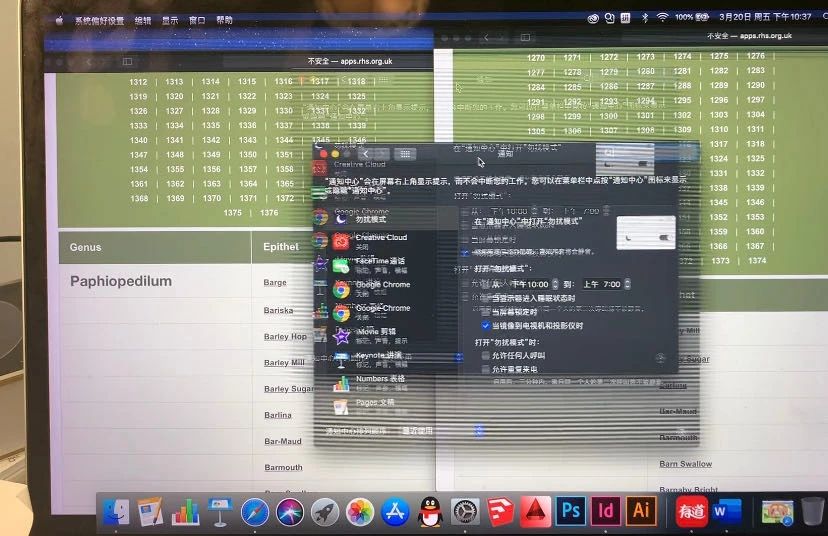Click the show-all grid button in preferences toolbar

pos(404,154)
